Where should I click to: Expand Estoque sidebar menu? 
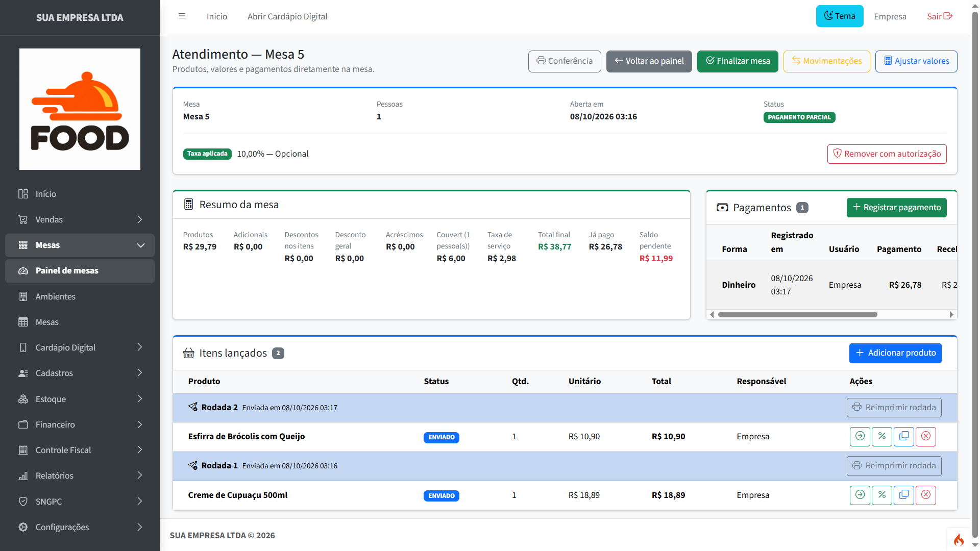click(80, 399)
